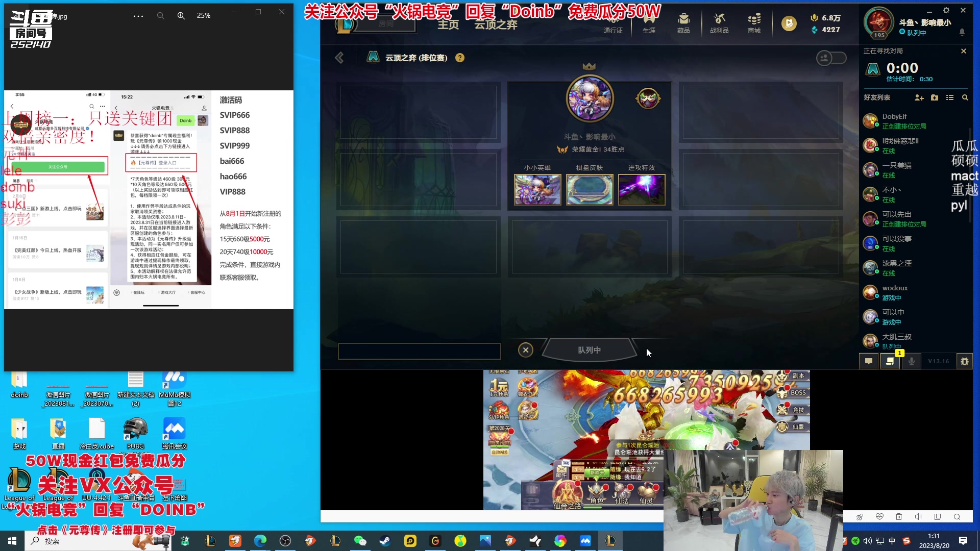Toggle the voice microphone button
The image size is (980, 551).
pos(912,361)
